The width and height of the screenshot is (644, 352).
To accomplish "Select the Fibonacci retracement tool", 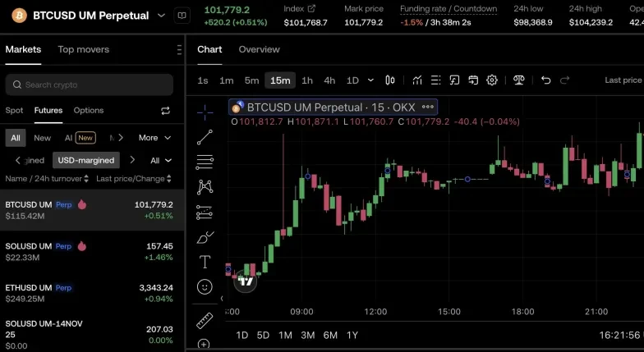I will click(x=205, y=162).
